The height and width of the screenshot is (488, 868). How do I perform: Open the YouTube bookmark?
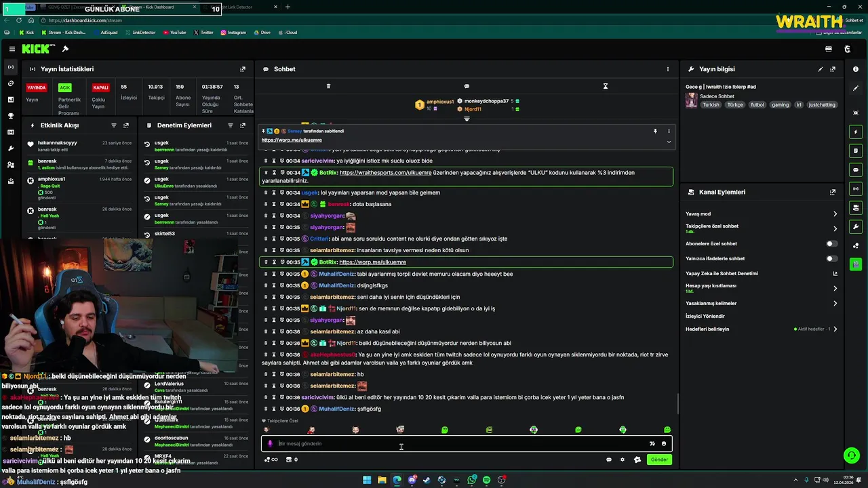pyautogui.click(x=175, y=33)
